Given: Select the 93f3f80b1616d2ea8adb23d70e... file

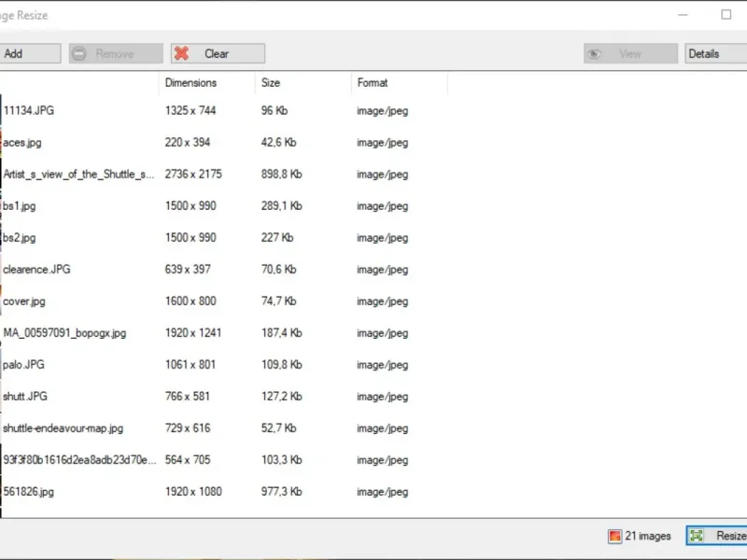Looking at the screenshot, I should [x=79, y=460].
